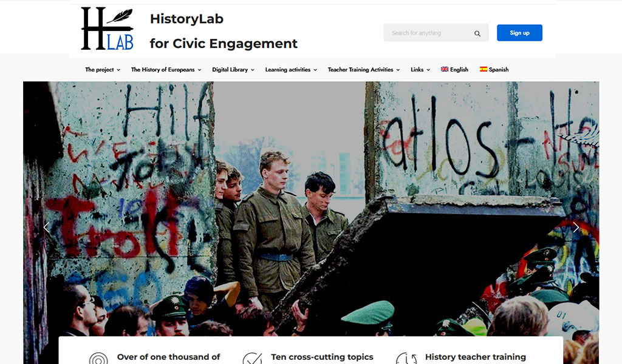This screenshot has width=622, height=364.
Task: Click clock icon beside History teacher training
Action: tap(406, 359)
